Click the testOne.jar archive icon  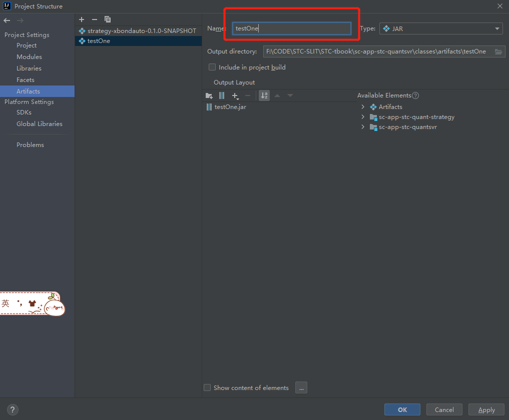coord(209,107)
